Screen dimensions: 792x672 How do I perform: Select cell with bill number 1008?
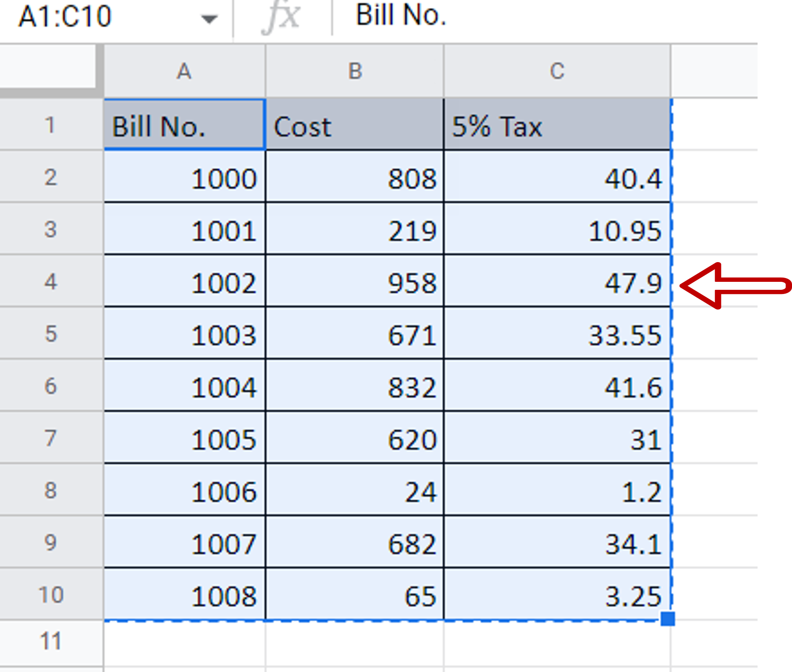pos(184,594)
